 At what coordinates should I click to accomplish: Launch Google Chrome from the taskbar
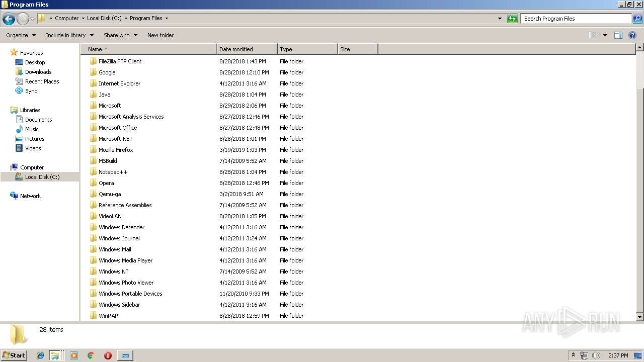[x=91, y=355]
